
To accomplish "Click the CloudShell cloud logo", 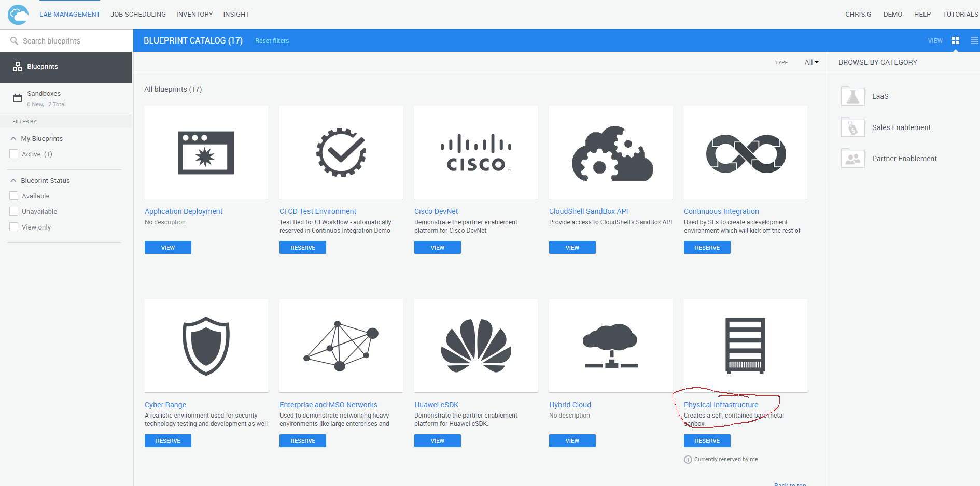I will point(18,15).
